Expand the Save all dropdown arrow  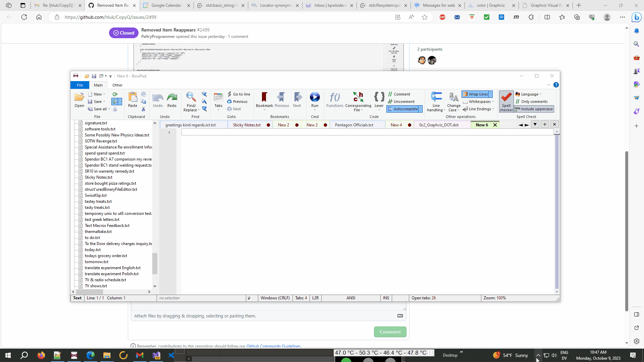pos(109,109)
